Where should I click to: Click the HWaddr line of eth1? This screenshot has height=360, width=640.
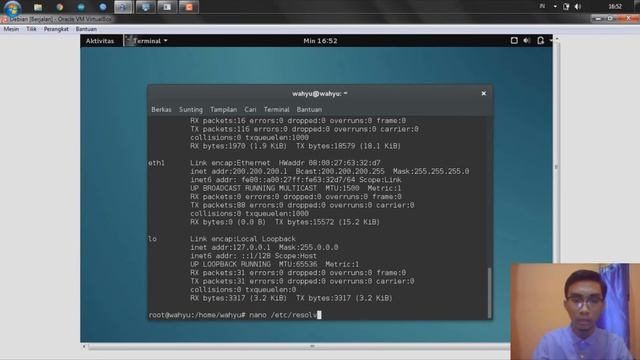pos(285,163)
